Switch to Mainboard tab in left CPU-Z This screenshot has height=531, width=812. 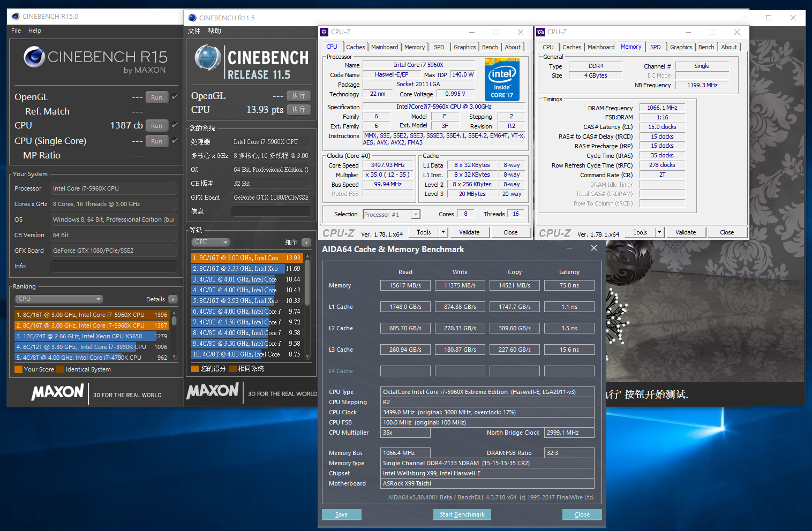tap(385, 47)
